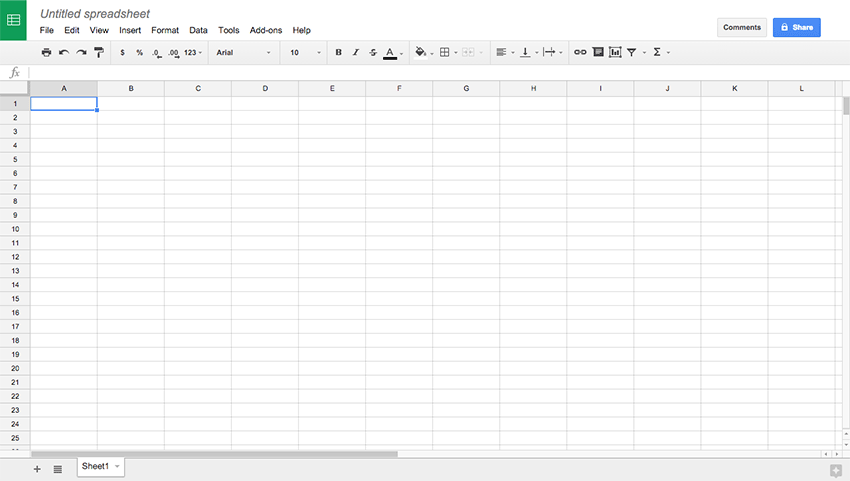This screenshot has width=850, height=481.
Task: Click the Merge cells icon
Action: [x=468, y=53]
